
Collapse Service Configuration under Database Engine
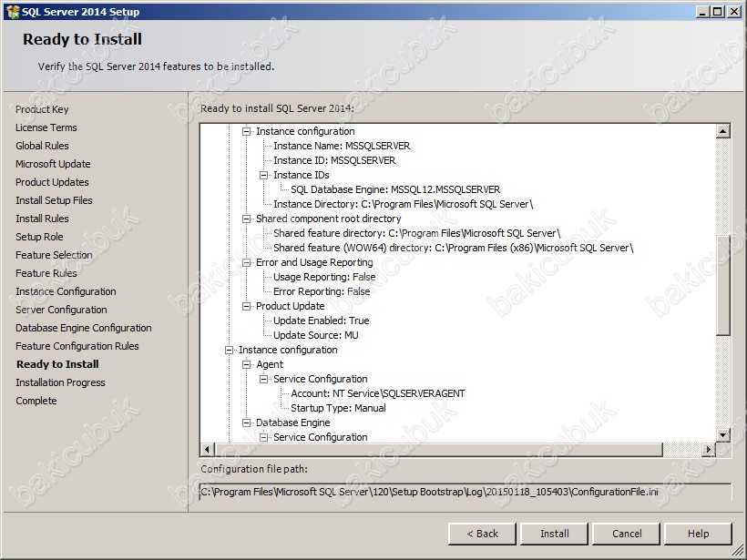[x=263, y=437]
